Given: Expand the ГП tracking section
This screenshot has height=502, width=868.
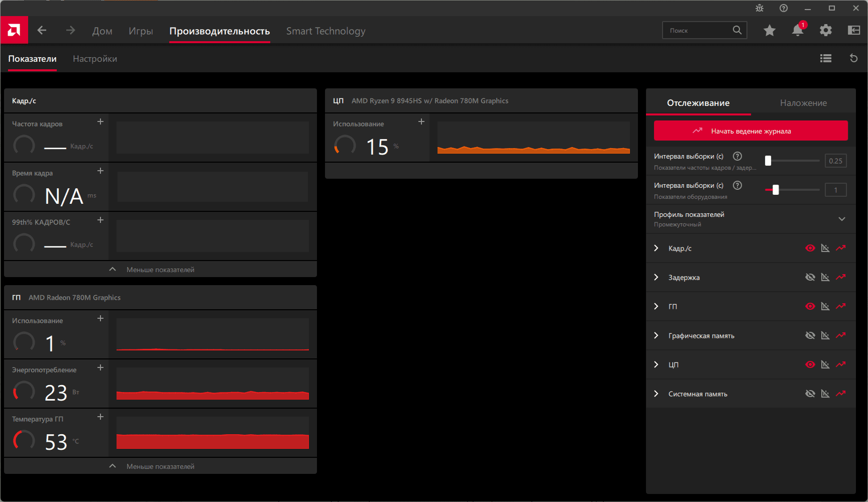Looking at the screenshot, I should pyautogui.click(x=656, y=306).
